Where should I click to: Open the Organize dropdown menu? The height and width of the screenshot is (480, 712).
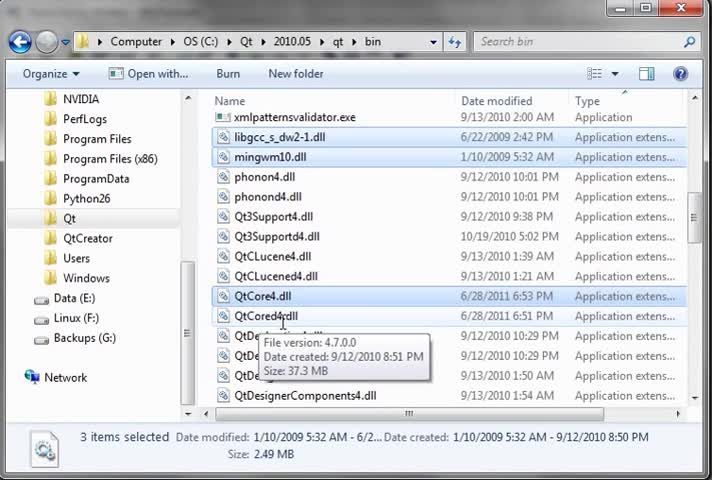click(x=51, y=74)
